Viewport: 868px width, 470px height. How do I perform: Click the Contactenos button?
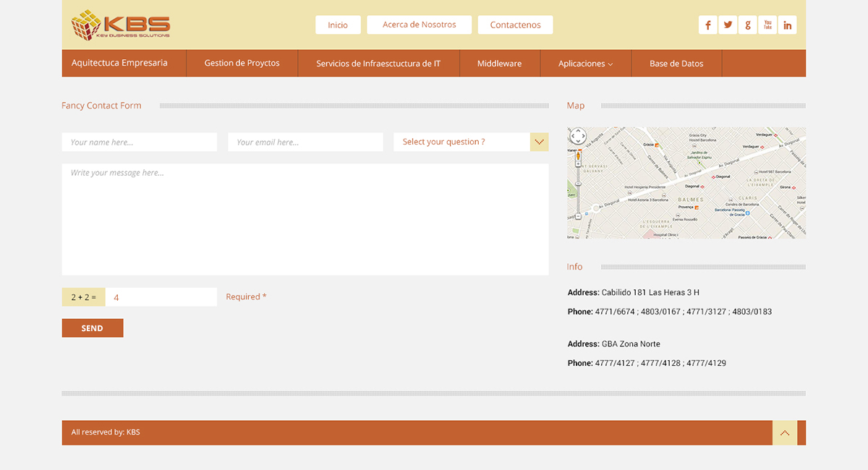point(515,25)
